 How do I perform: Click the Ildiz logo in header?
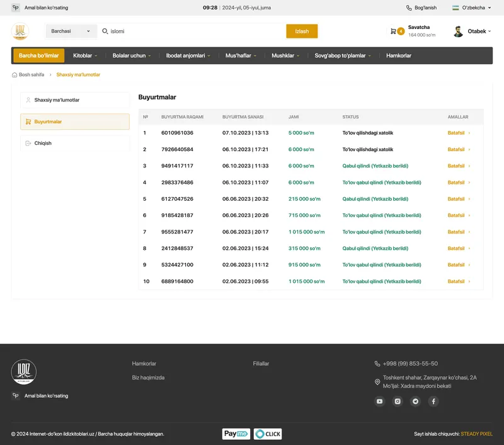click(20, 31)
